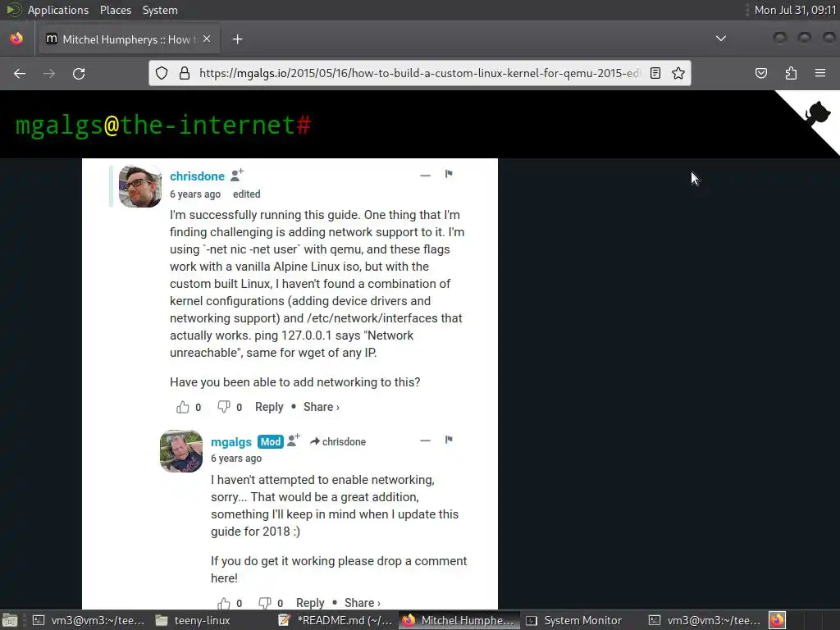Image resolution: width=840 pixels, height=630 pixels.
Task: Bookmark this page with the star icon
Action: [x=678, y=73]
